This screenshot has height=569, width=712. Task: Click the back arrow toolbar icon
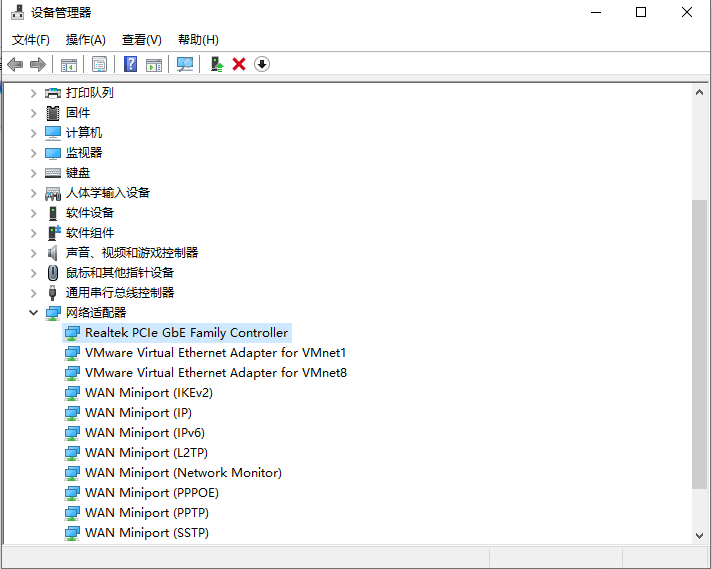tap(15, 64)
